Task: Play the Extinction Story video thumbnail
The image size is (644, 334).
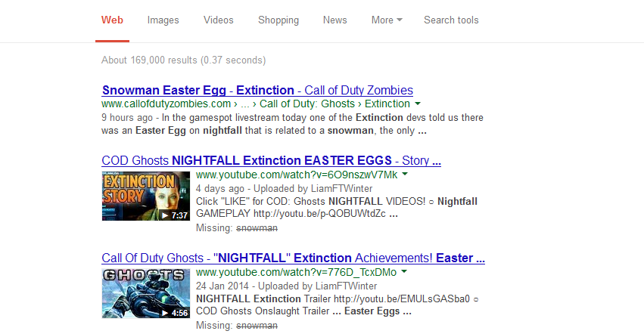Action: point(146,196)
